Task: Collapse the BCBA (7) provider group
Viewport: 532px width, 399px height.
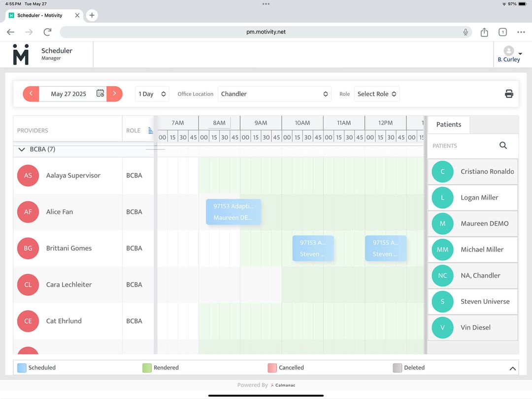Action: coord(21,149)
